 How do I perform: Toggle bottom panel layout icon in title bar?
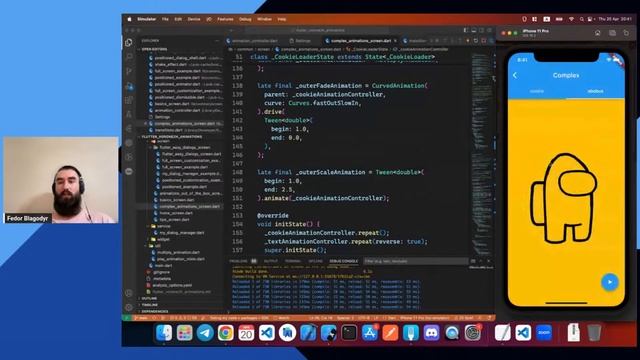click(473, 30)
